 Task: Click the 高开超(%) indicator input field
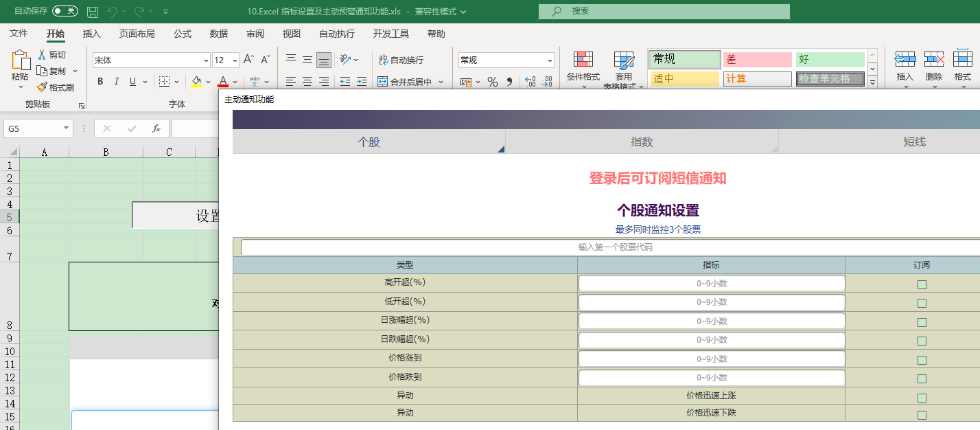point(712,283)
